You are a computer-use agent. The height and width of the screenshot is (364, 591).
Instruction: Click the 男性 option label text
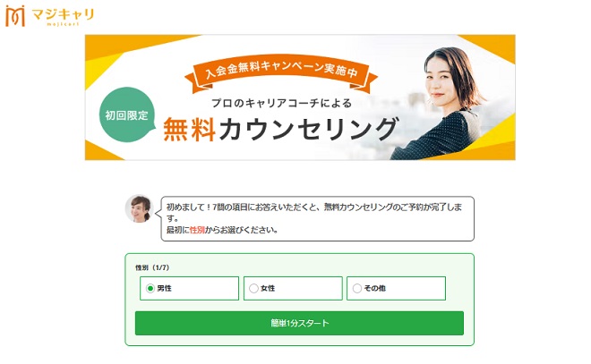coord(165,288)
